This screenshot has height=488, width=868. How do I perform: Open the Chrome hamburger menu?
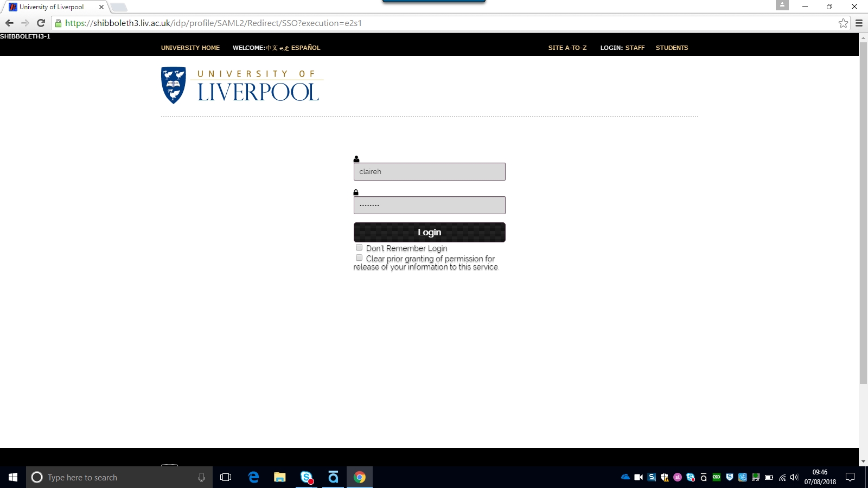pos(859,23)
